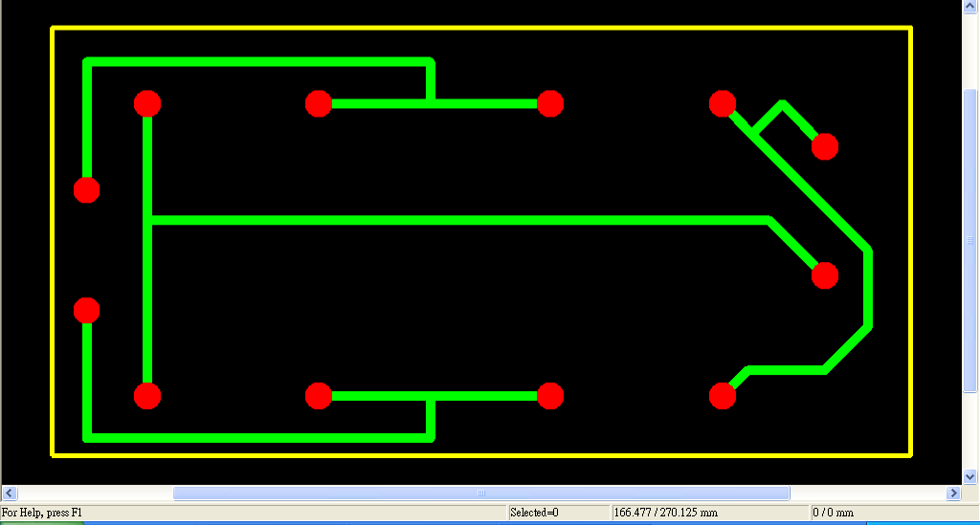Viewport: 980px width, 525px height.
Task: Select the red pad at top-left of vertical trace
Action: 146,103
